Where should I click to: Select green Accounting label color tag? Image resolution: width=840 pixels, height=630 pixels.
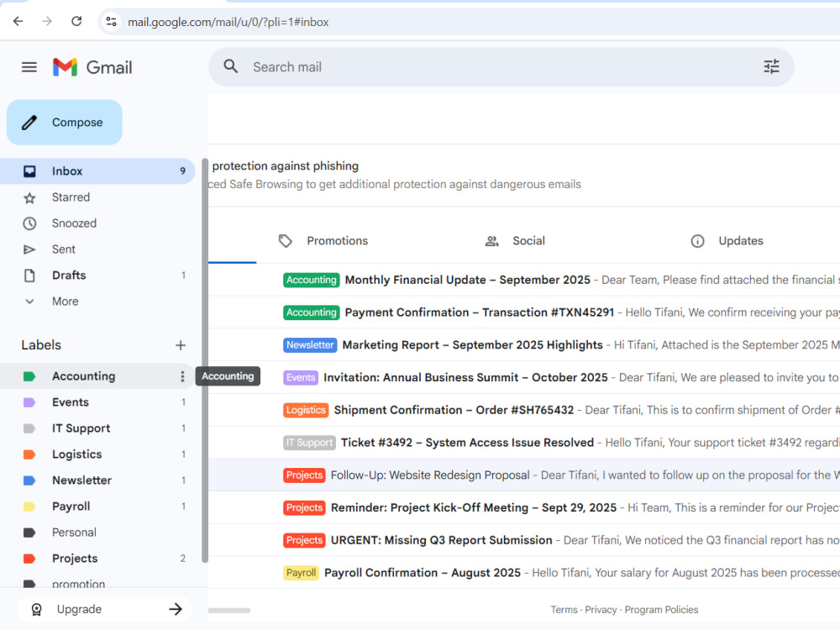pyautogui.click(x=29, y=376)
